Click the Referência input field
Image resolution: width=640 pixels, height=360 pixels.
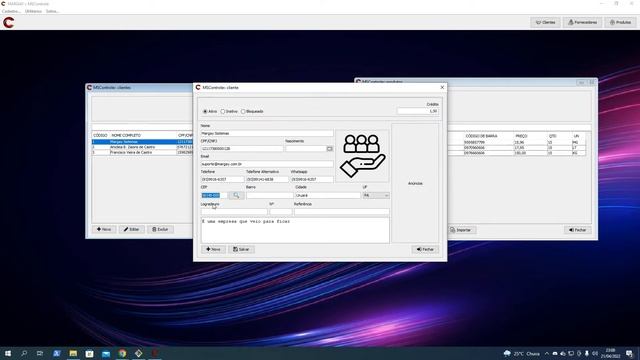coord(342,212)
